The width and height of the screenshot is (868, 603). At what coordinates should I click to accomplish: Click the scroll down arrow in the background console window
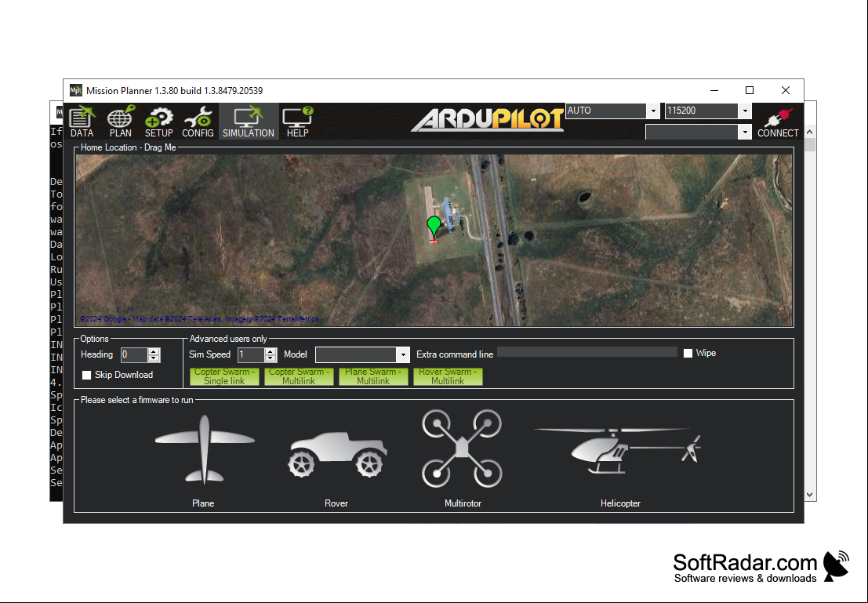tap(810, 495)
